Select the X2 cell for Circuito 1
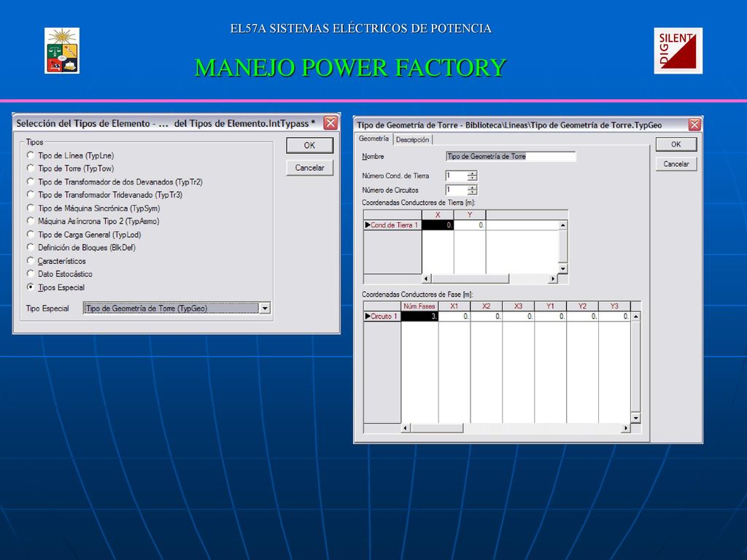The width and height of the screenshot is (747, 560). [x=487, y=316]
